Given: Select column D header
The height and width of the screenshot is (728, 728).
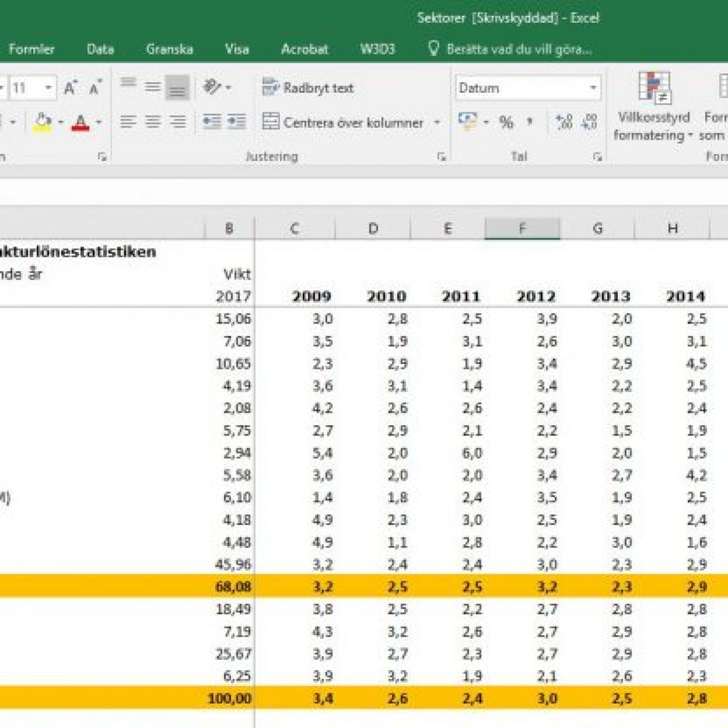Looking at the screenshot, I should click(373, 229).
